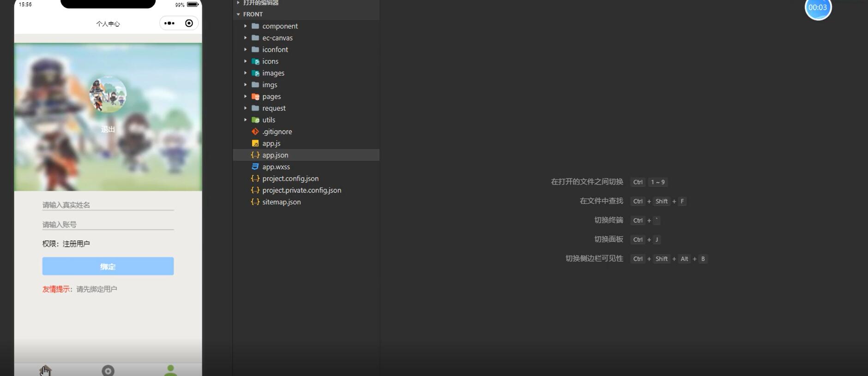
Task: Click the 切换面板 shortcut hint
Action: [609, 239]
